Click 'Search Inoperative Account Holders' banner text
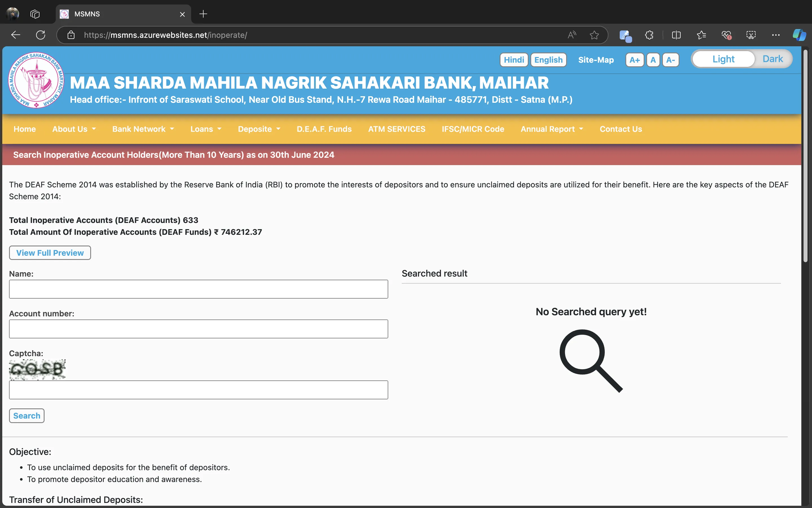The image size is (812, 508). click(x=174, y=155)
